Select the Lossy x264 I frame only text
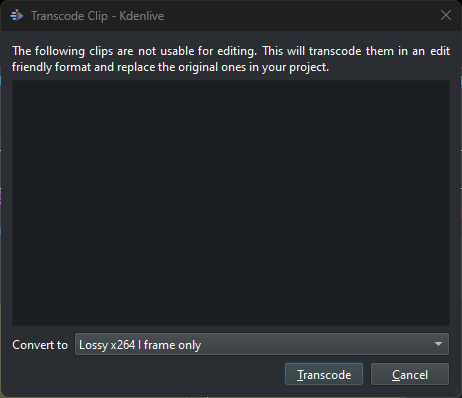 click(140, 345)
